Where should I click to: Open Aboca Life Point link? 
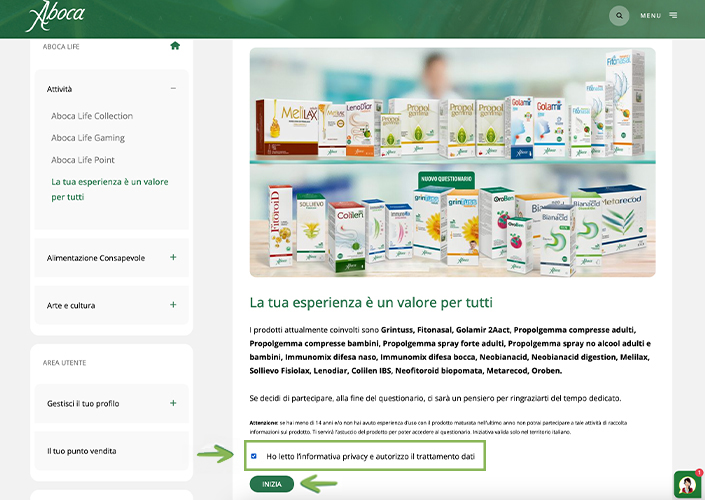83,160
